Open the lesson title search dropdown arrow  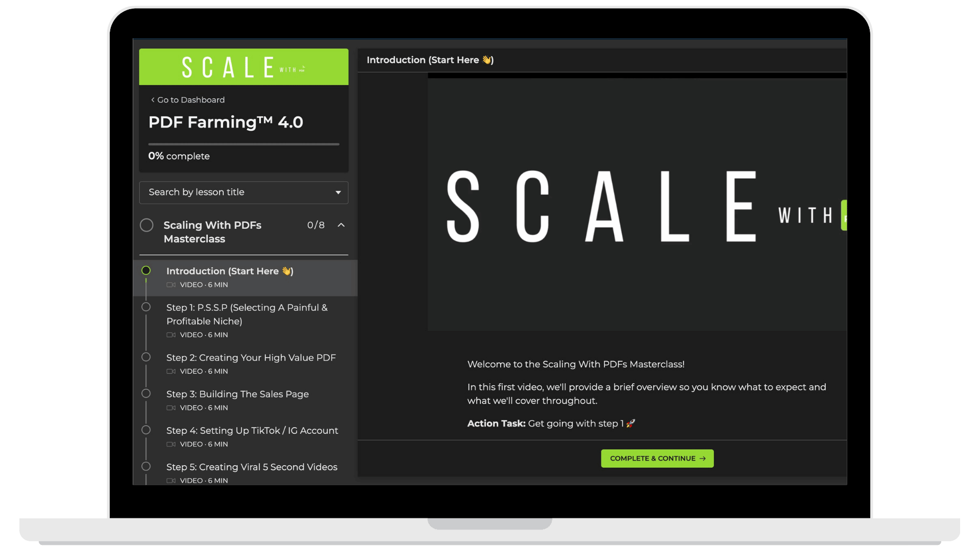click(x=338, y=192)
